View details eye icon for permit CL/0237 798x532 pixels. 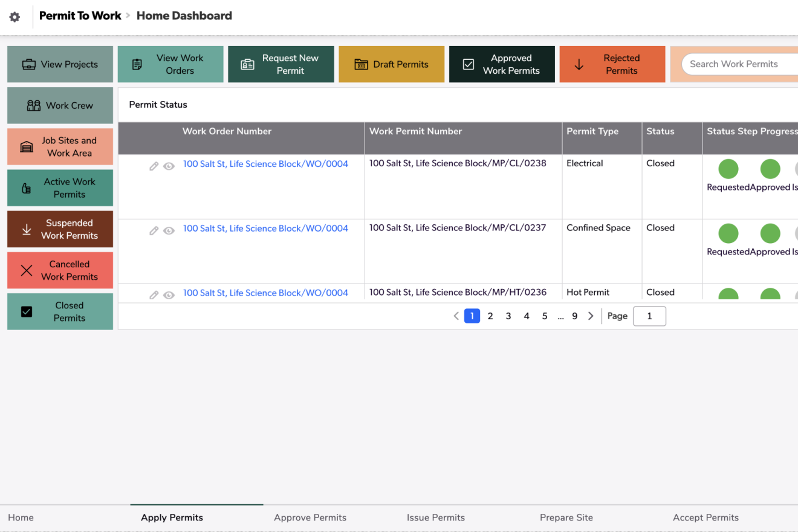169,230
